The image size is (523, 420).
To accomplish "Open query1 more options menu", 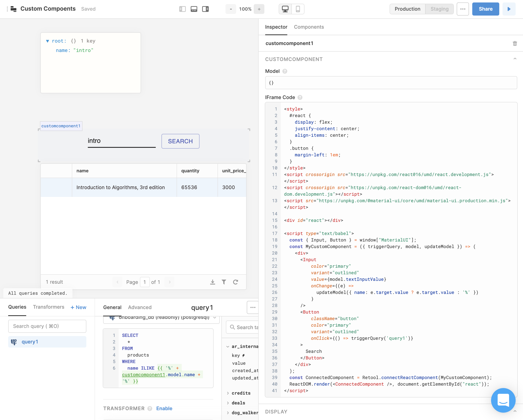I will [x=252, y=307].
